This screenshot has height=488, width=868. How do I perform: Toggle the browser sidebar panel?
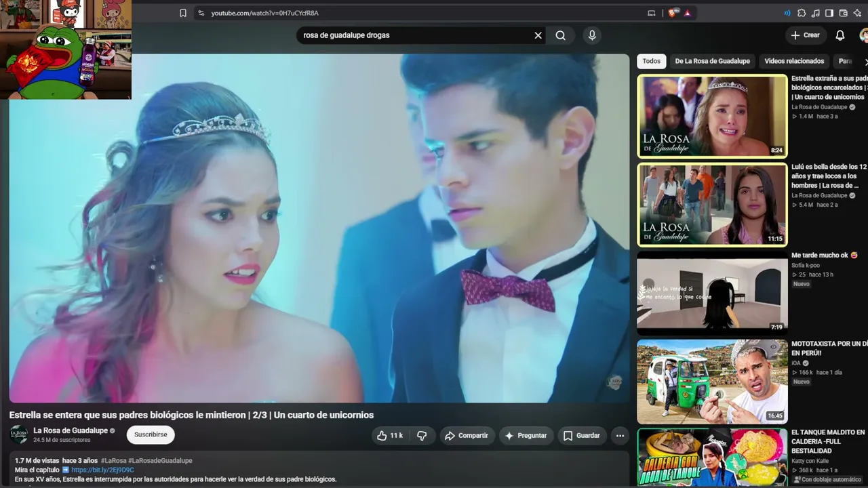(829, 13)
